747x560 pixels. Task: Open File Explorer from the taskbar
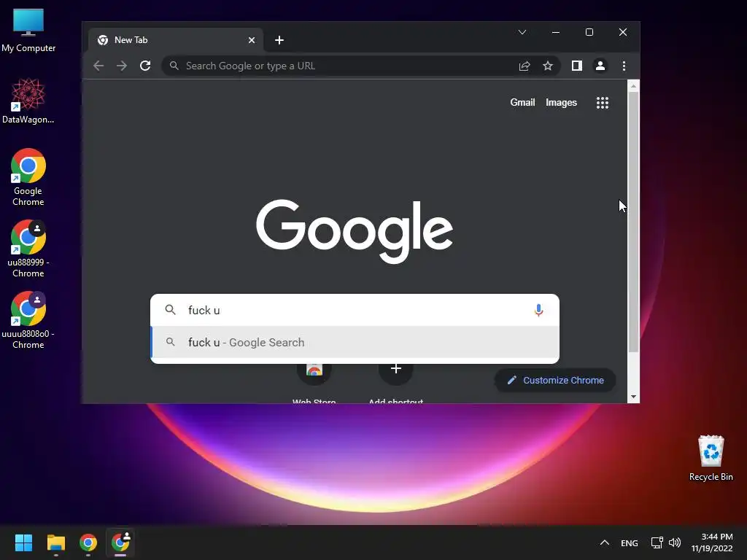(x=55, y=542)
